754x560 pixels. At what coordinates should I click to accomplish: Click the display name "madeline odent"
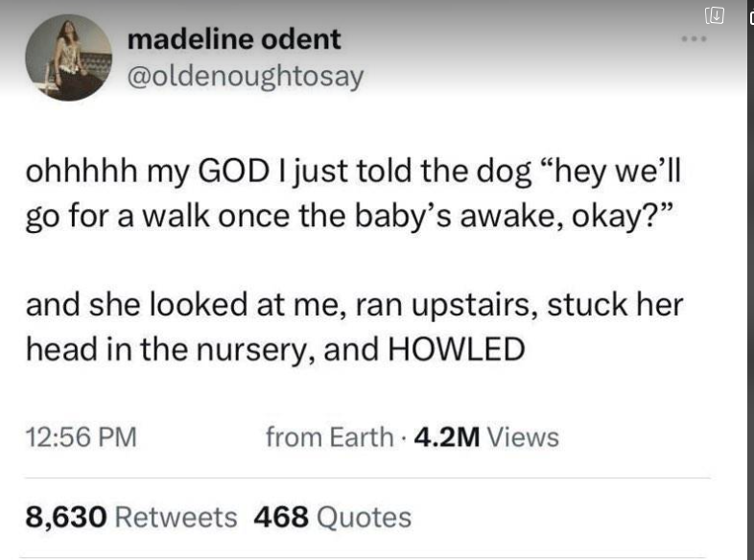[233, 39]
